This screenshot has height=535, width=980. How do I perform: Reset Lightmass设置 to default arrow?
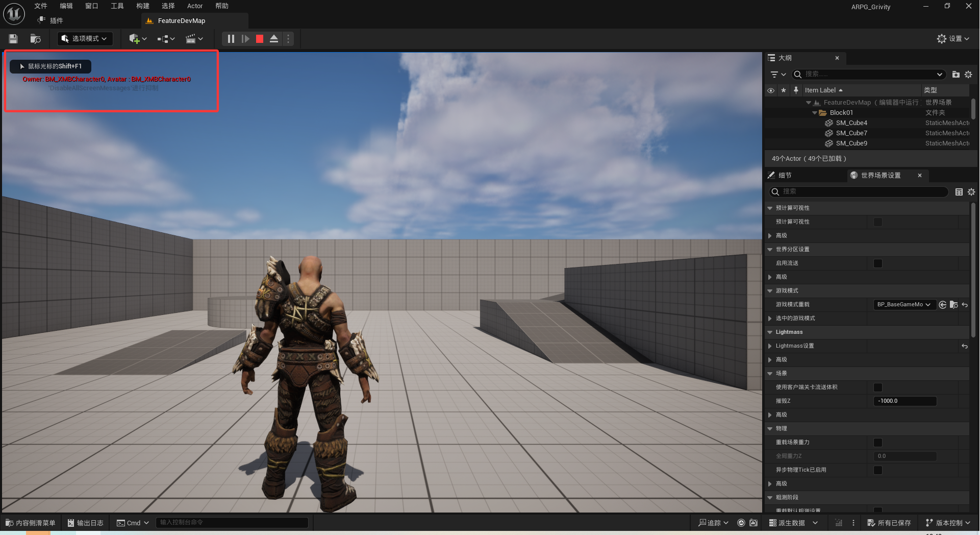965,346
